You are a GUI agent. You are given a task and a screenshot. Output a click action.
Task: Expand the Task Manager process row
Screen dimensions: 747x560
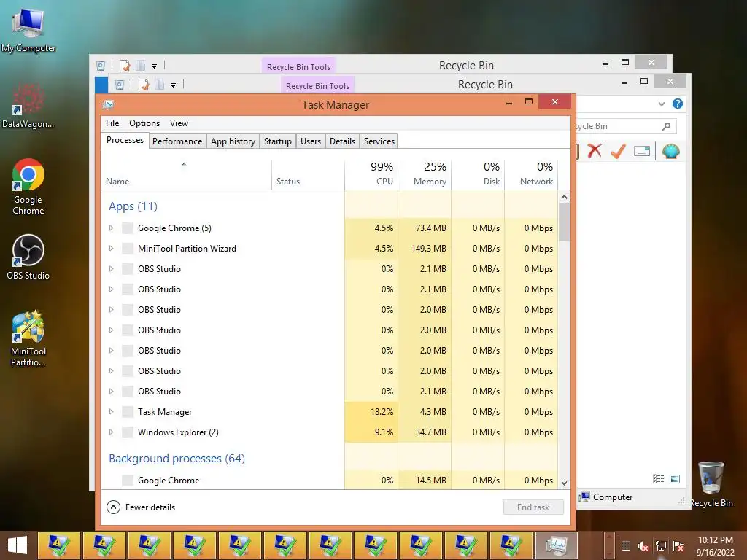coord(111,412)
